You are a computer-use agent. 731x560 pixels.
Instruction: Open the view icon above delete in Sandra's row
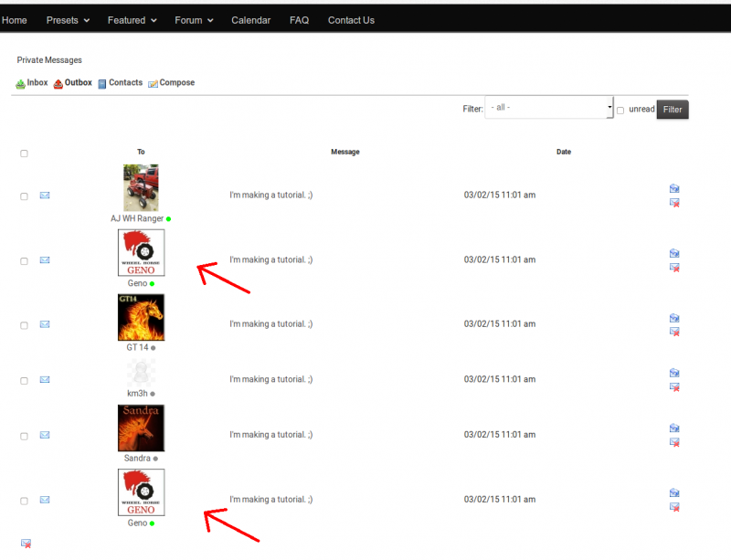pyautogui.click(x=674, y=428)
